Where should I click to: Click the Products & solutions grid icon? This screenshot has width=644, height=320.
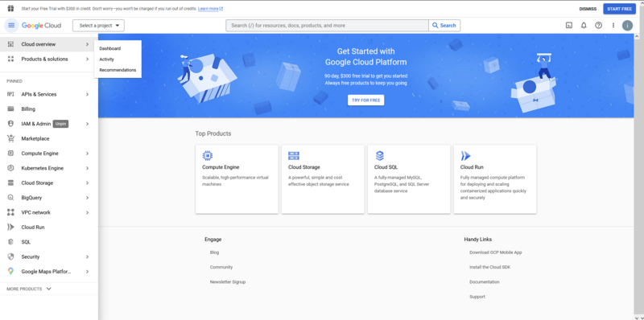tap(10, 59)
